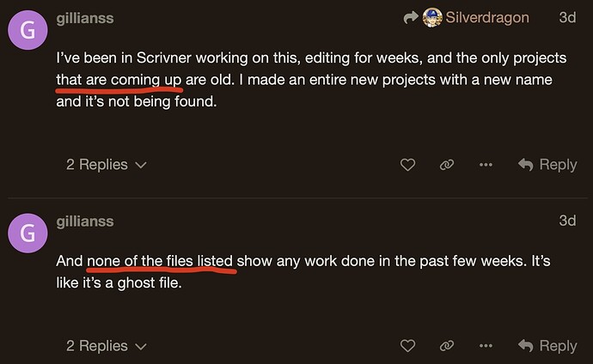This screenshot has width=593, height=364.
Task: Like the second post about ghost file
Action: pos(407,346)
